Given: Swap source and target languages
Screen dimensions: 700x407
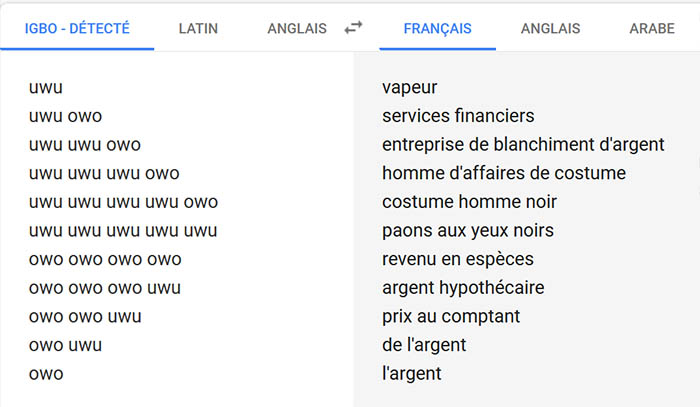Looking at the screenshot, I should point(353,28).
